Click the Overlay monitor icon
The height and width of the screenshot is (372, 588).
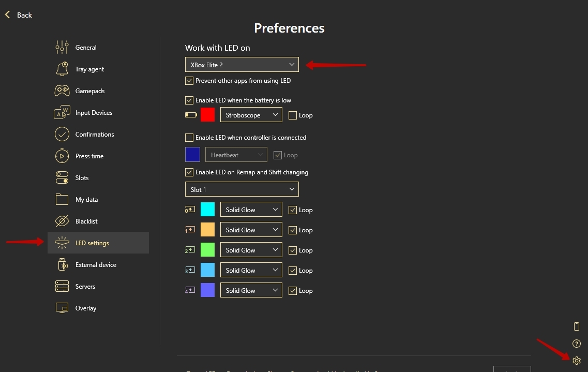pos(62,308)
